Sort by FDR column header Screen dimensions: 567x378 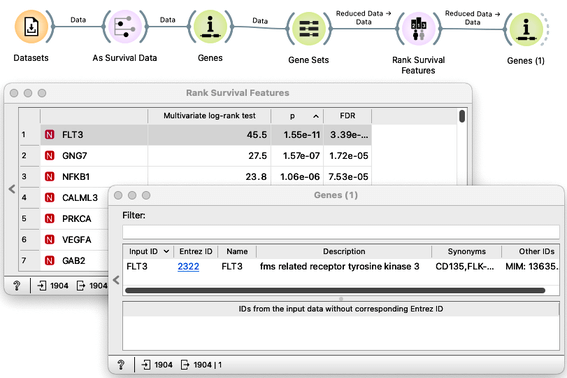click(x=348, y=116)
